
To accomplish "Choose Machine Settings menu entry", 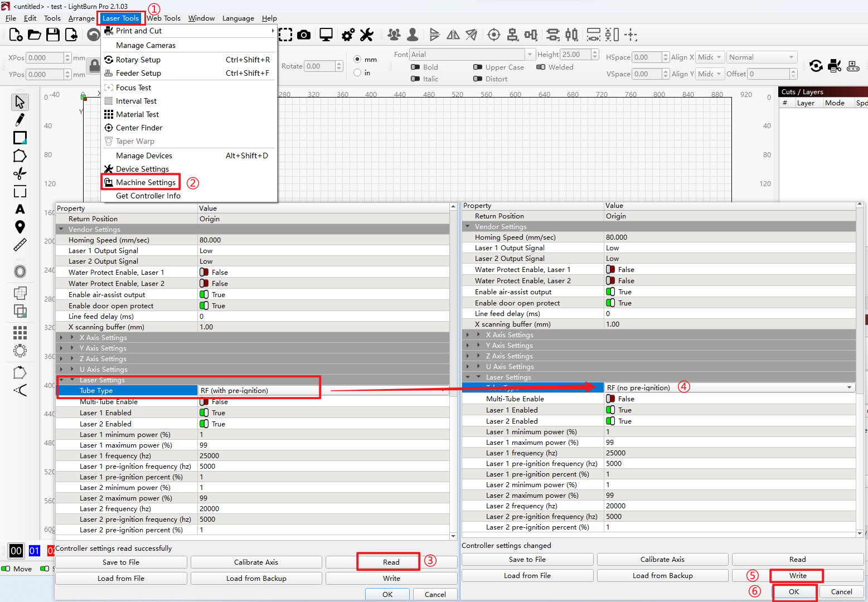I will point(146,182).
